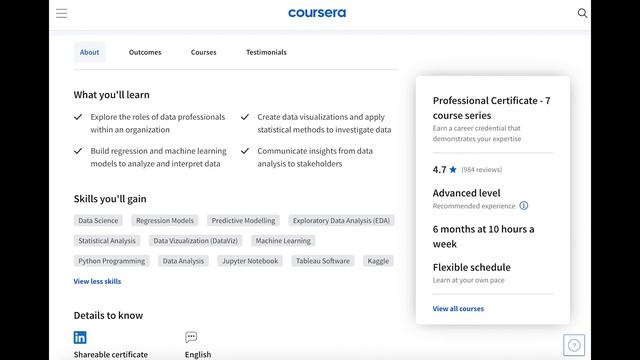Screen dimensions: 640x360
Task: Click the Machine Learning skill tag
Action: pyautogui.click(x=283, y=241)
